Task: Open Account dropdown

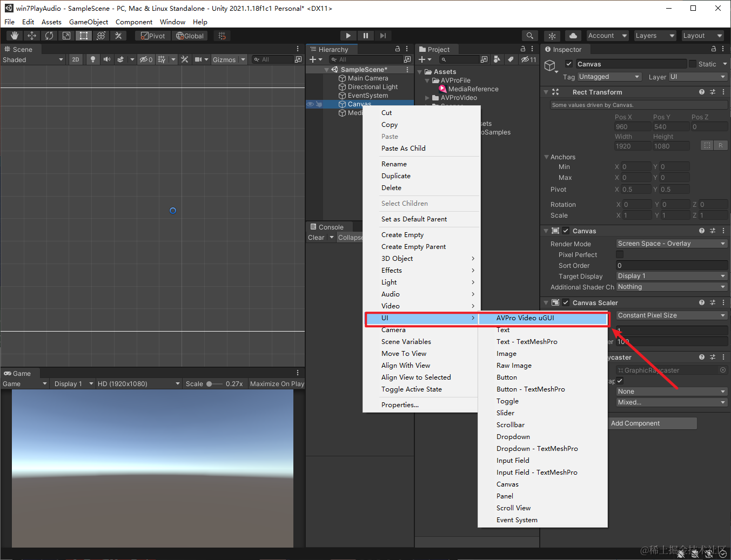Action: [x=608, y=36]
